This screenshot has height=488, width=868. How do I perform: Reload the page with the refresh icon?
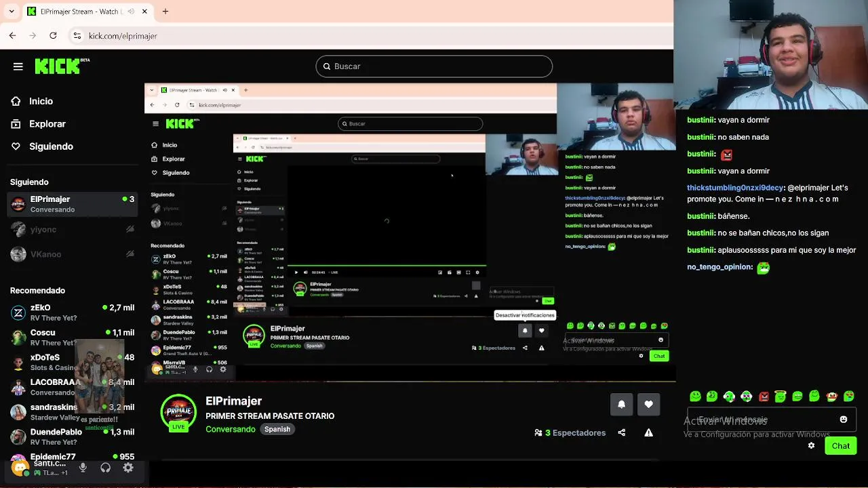pyautogui.click(x=53, y=35)
